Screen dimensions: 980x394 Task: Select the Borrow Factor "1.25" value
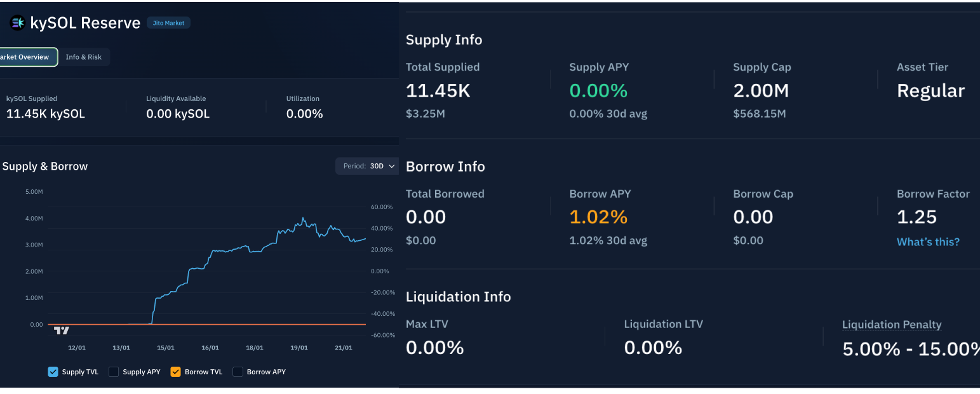[x=916, y=217]
